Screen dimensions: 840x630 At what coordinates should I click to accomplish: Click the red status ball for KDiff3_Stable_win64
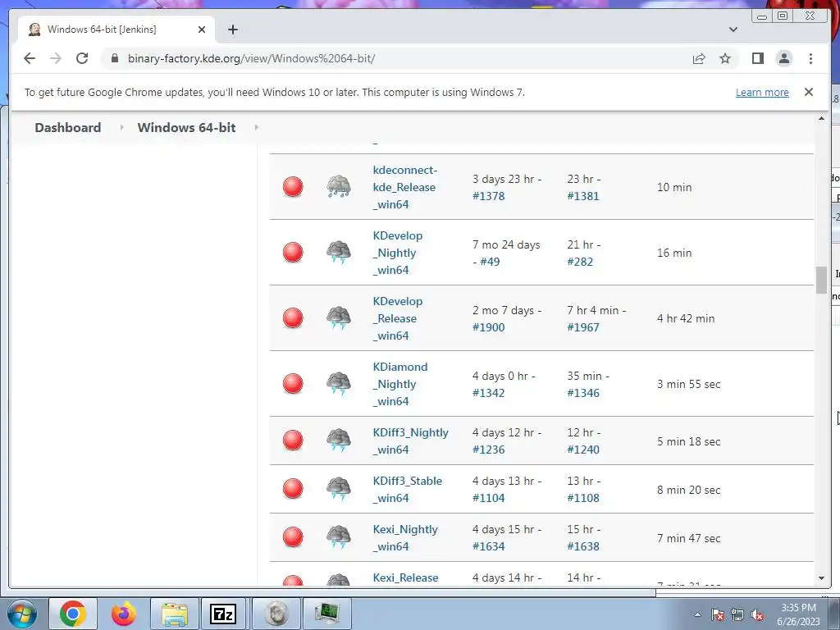coord(293,489)
